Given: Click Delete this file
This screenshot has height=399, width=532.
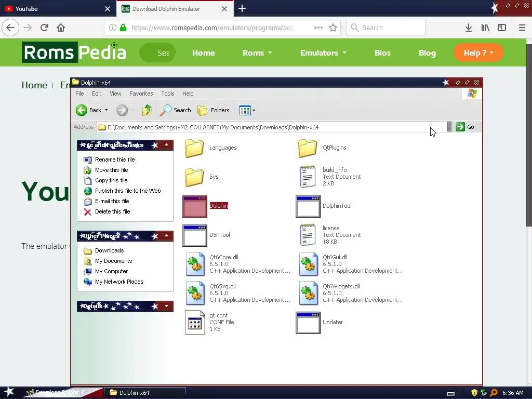Looking at the screenshot, I should (107, 212).
